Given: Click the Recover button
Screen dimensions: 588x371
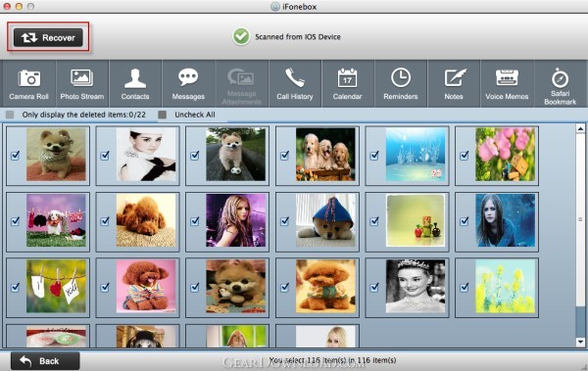Looking at the screenshot, I should click(x=48, y=37).
